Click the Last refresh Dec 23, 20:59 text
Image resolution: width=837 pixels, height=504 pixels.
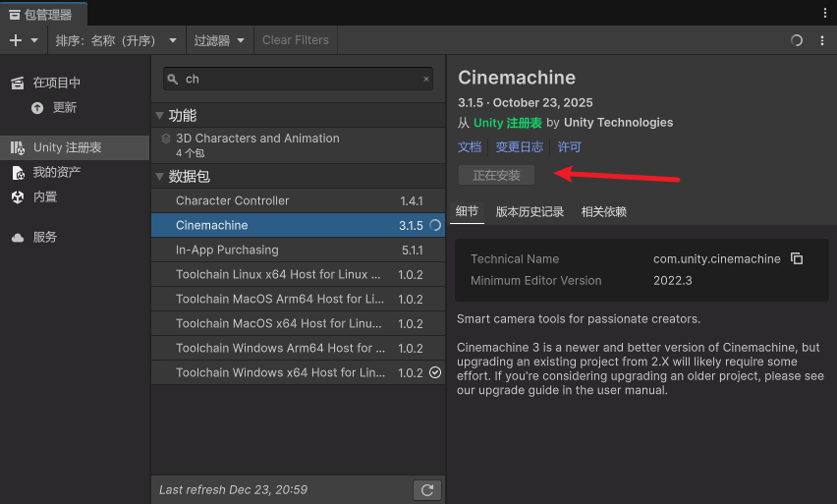tap(233, 489)
